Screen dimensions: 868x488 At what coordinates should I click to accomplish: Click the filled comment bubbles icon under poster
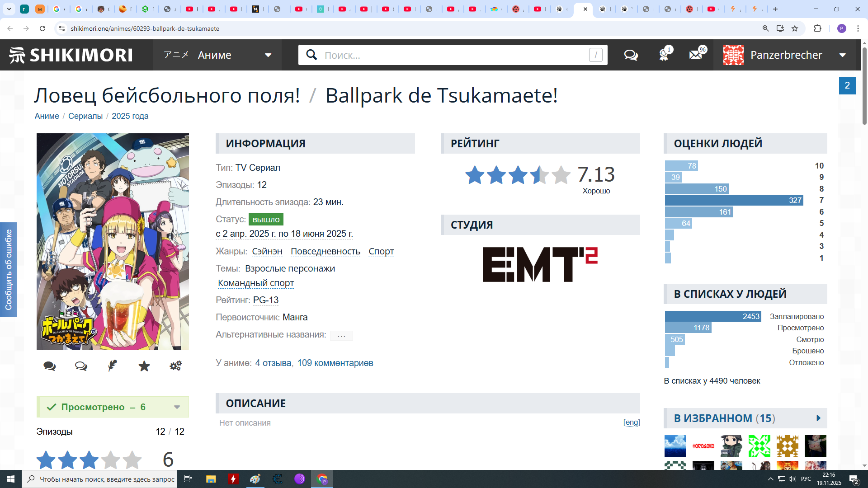coord(50,366)
